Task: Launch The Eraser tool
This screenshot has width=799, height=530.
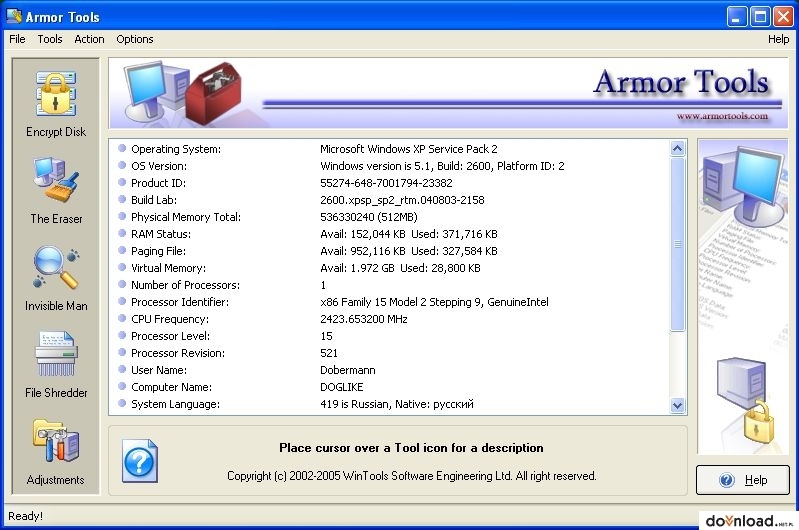Action: point(56,191)
